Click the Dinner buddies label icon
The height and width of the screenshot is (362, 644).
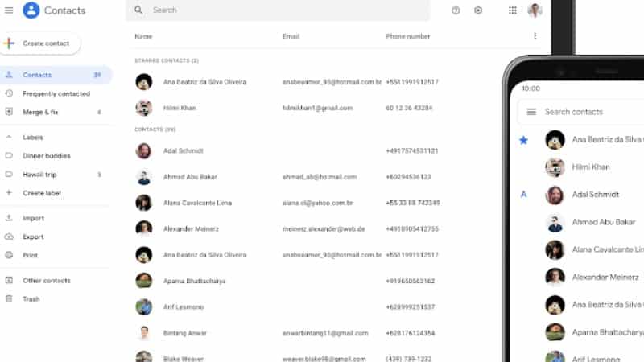tap(9, 155)
